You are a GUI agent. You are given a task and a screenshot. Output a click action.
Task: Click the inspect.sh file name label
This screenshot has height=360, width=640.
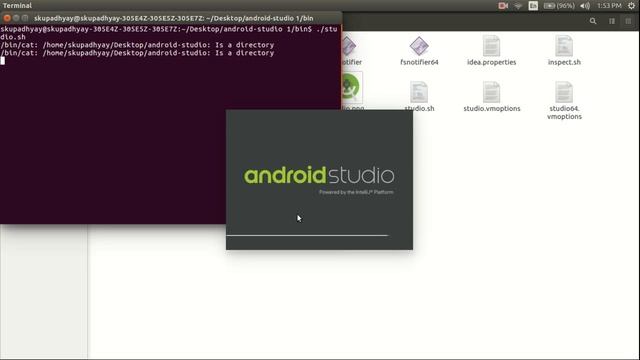[564, 62]
